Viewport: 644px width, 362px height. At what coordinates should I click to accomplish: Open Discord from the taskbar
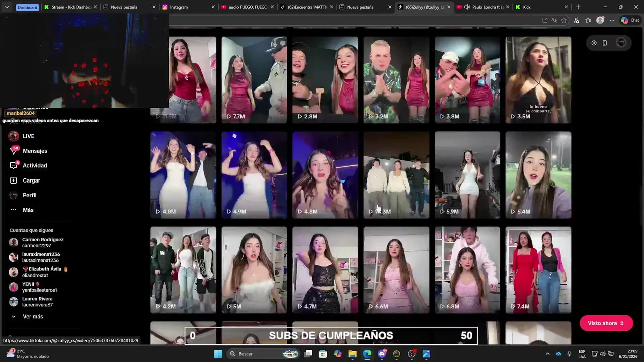tap(382, 354)
